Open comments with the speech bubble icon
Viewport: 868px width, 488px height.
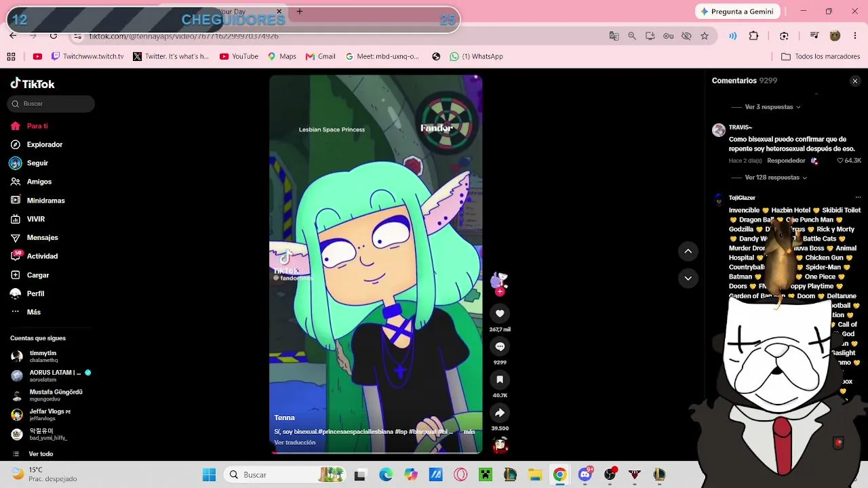point(500,346)
